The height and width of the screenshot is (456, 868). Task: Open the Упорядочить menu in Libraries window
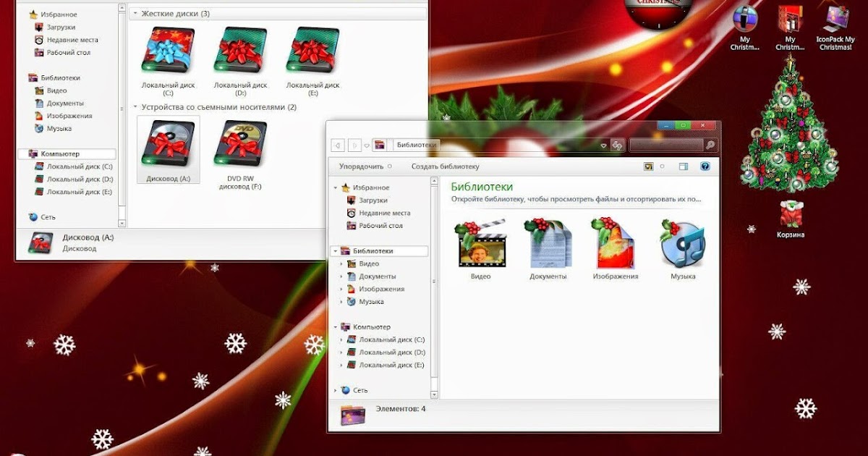tap(365, 166)
